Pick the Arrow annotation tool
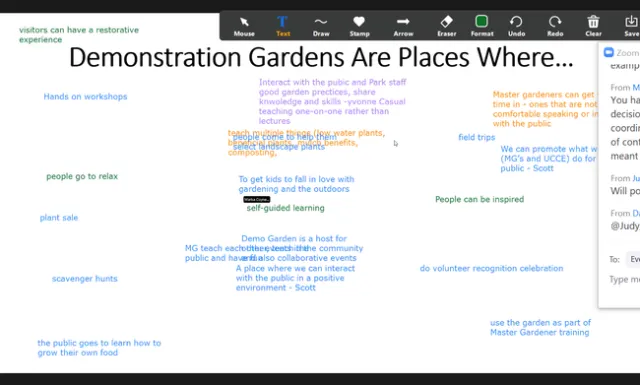This screenshot has width=640, height=385. point(403,27)
